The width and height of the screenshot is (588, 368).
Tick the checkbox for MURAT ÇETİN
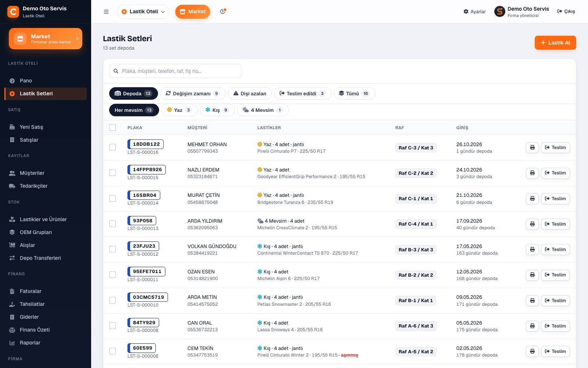point(112,198)
